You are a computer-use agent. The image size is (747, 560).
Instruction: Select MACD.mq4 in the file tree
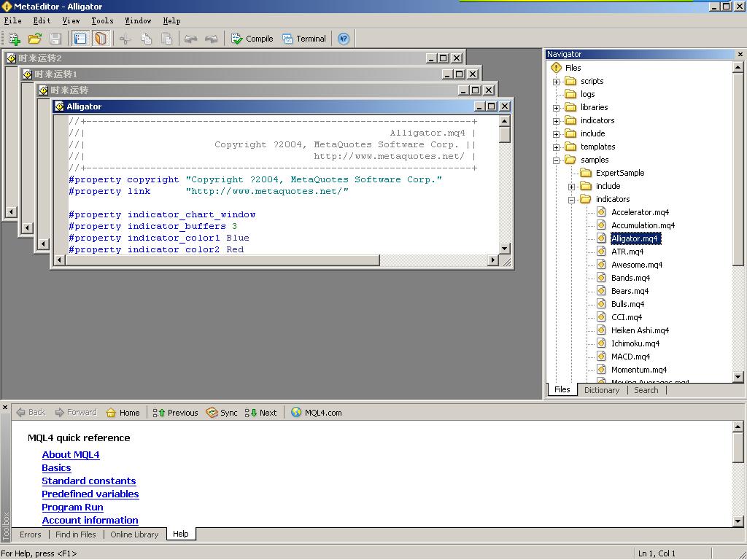pyautogui.click(x=630, y=357)
